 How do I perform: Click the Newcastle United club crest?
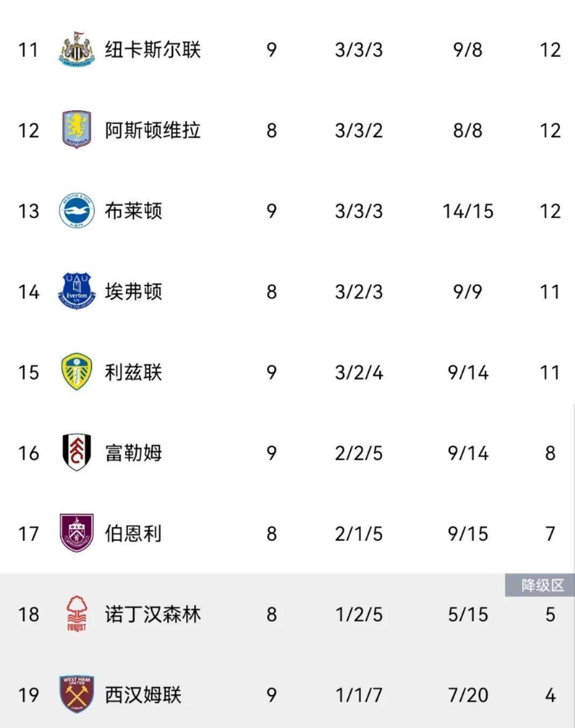pyautogui.click(x=76, y=49)
